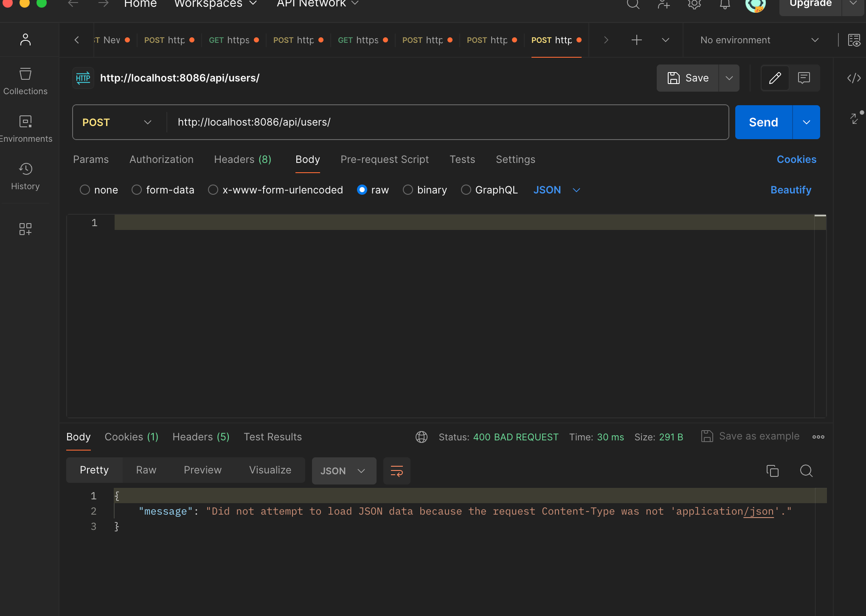Screen dimensions: 866x616
Task: Switch response view to Visualize
Action: click(x=270, y=470)
